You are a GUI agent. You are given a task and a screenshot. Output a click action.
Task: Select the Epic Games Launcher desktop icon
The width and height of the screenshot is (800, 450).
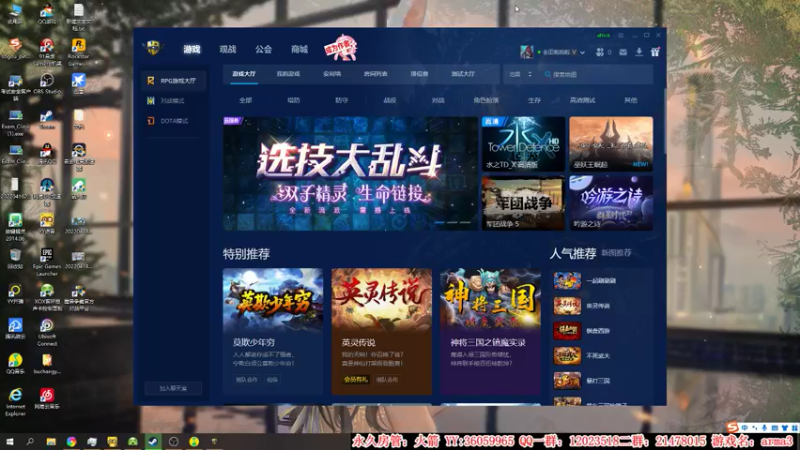(x=47, y=262)
